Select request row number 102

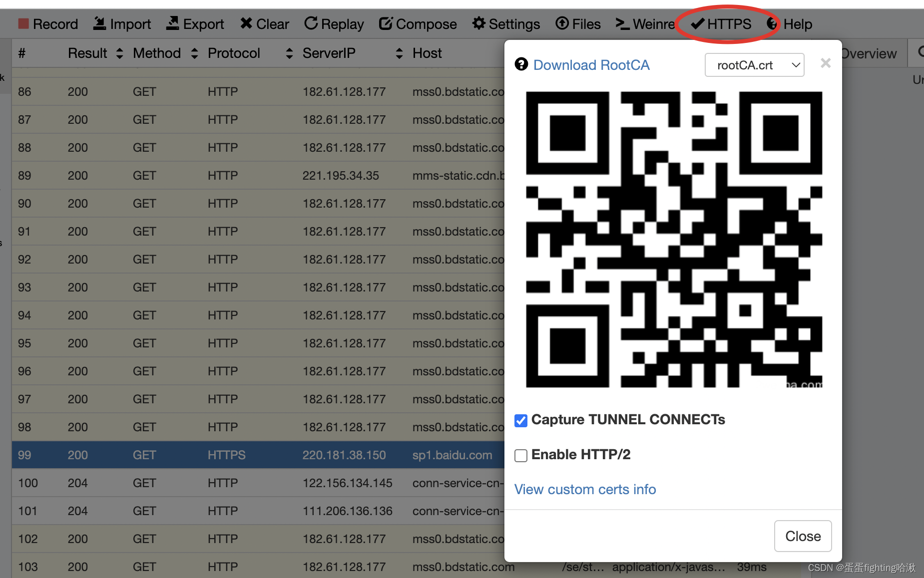click(x=258, y=539)
